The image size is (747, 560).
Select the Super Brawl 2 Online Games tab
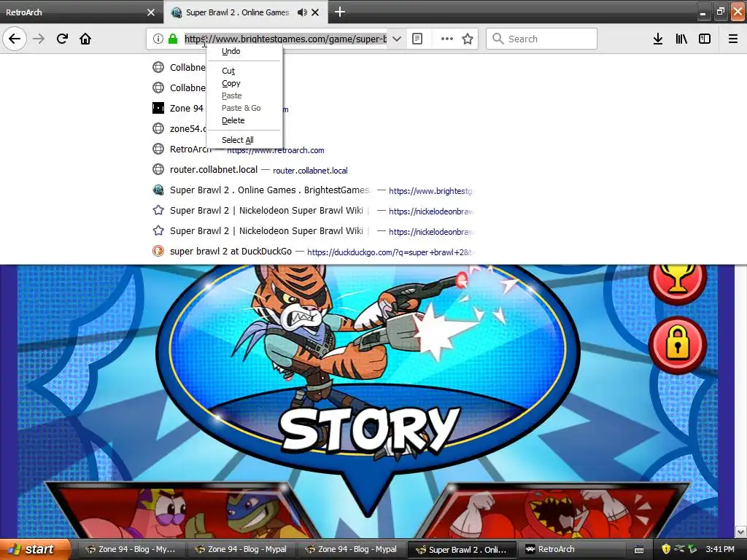tap(237, 12)
